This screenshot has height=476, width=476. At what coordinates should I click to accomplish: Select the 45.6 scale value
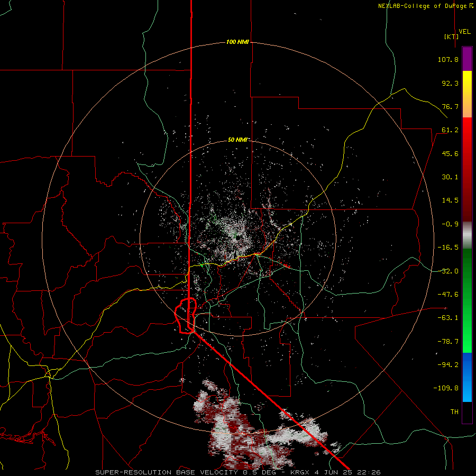click(x=450, y=153)
